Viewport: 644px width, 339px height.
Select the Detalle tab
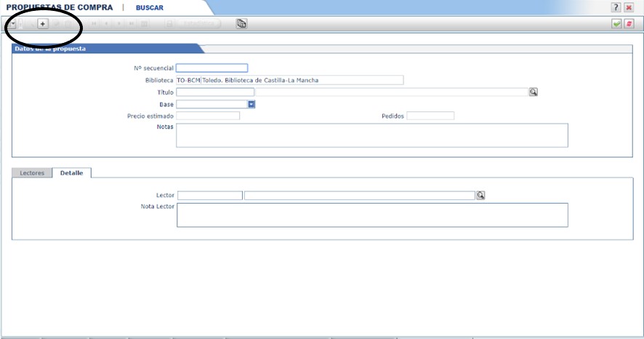coord(71,173)
